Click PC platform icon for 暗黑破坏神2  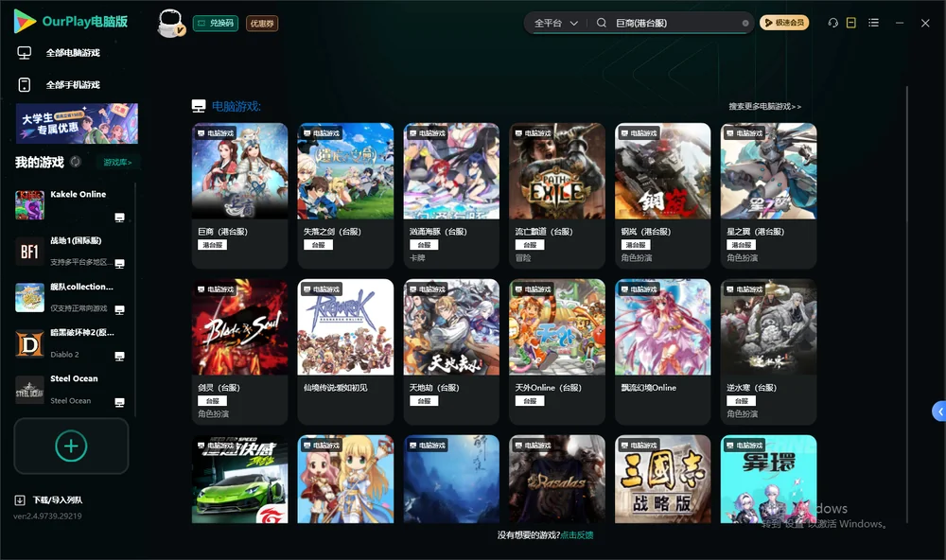pyautogui.click(x=119, y=356)
